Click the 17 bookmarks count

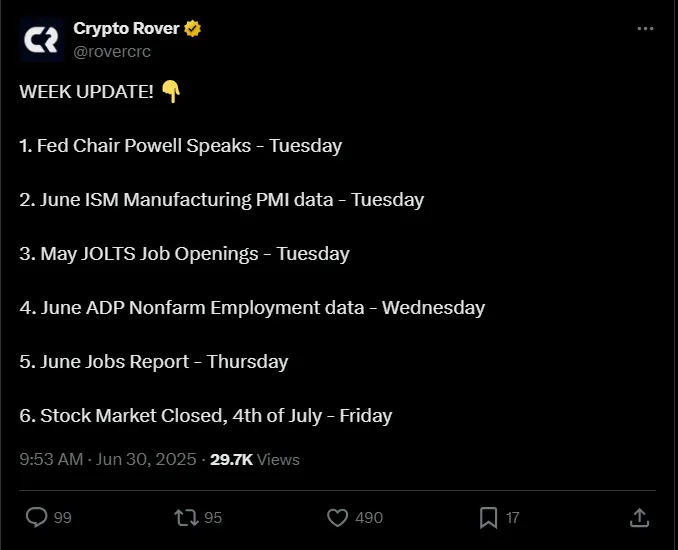click(512, 517)
